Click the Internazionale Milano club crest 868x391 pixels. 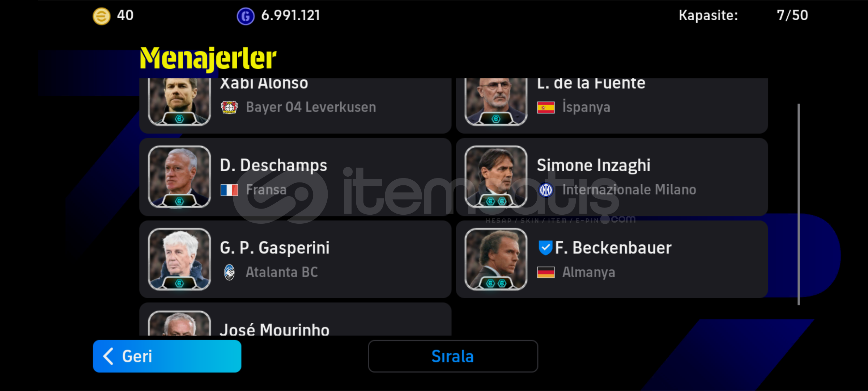(546, 190)
